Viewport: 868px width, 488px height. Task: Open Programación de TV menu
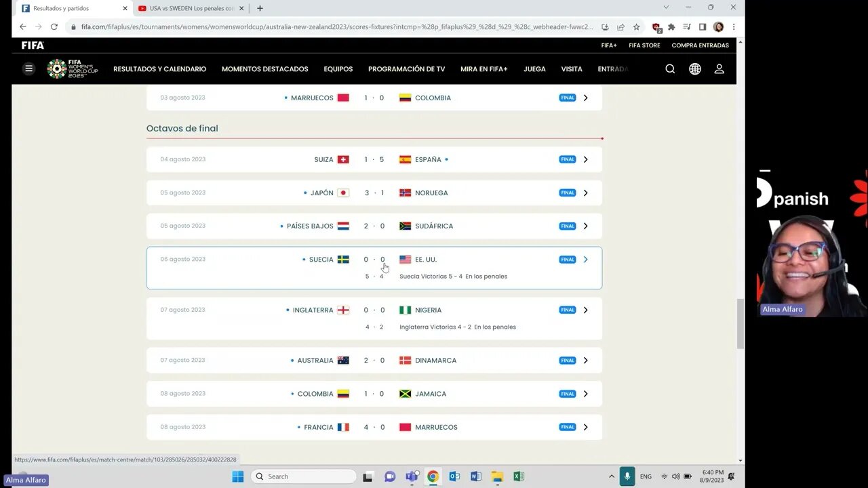(407, 69)
